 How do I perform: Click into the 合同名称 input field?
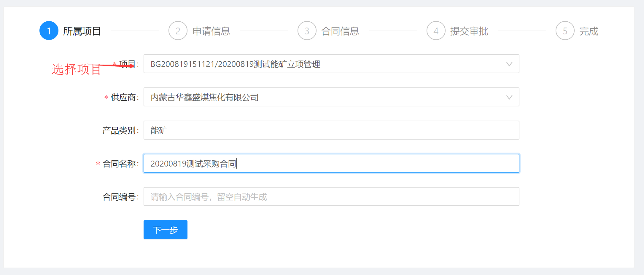(x=331, y=163)
